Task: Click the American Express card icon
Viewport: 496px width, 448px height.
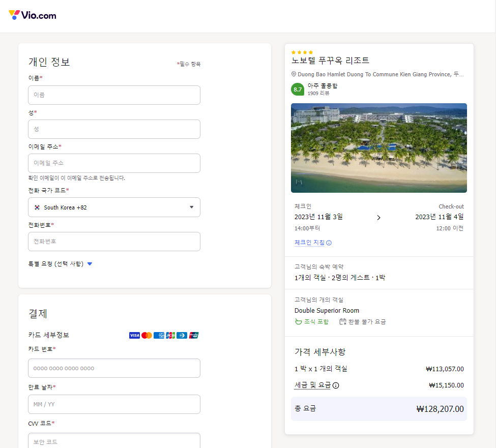Action: pyautogui.click(x=159, y=336)
